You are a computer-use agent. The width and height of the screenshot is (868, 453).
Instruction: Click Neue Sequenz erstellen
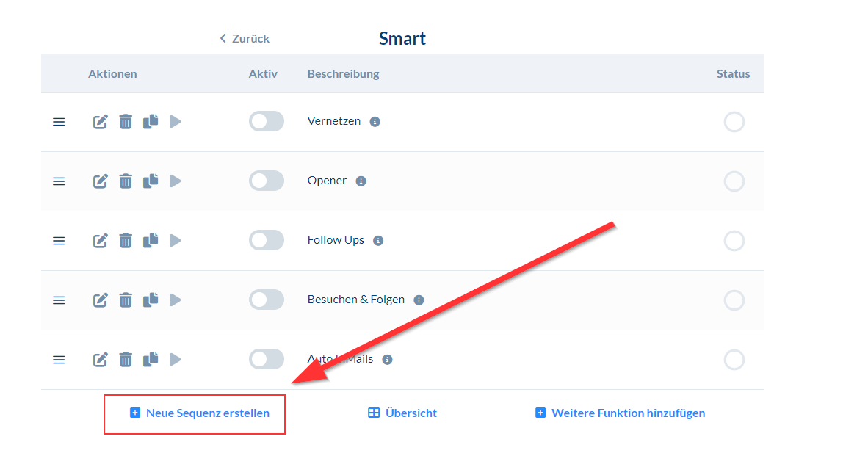click(x=200, y=413)
